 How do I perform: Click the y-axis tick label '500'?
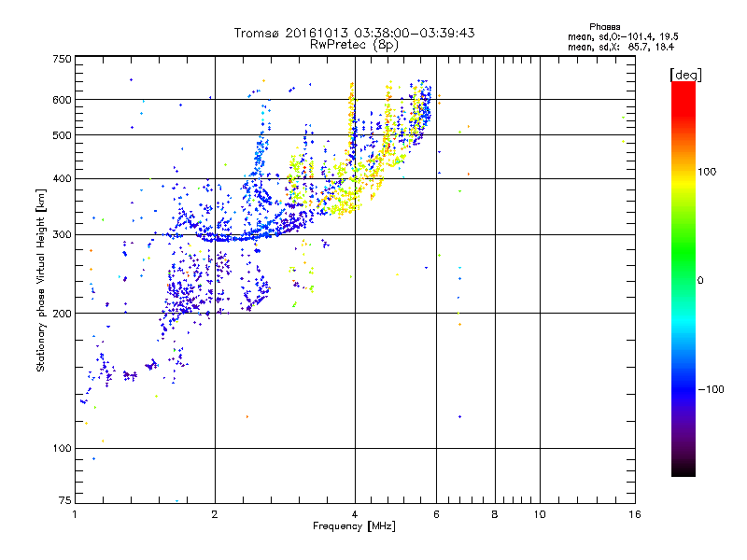(x=62, y=135)
